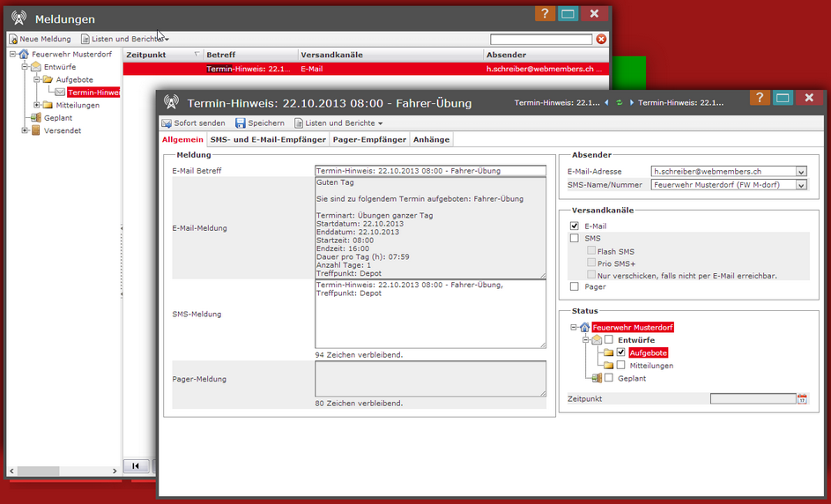
Task: Clear search with red X icon
Action: coord(601,39)
